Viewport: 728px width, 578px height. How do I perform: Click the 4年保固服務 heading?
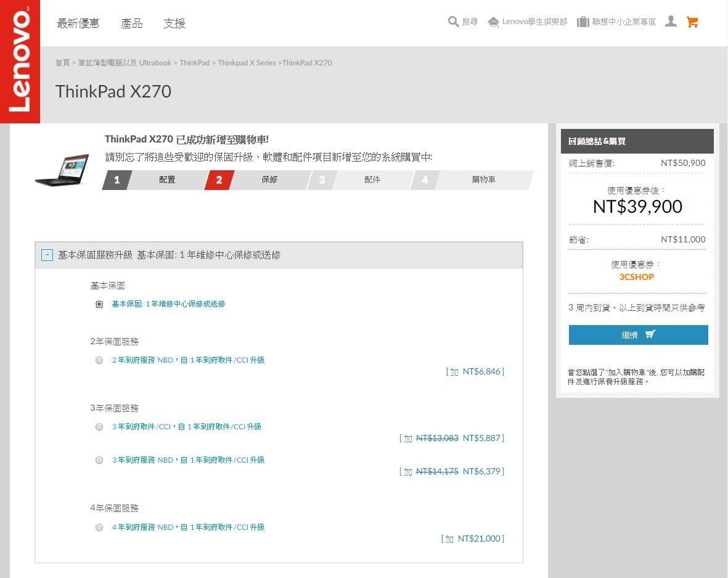[114, 508]
